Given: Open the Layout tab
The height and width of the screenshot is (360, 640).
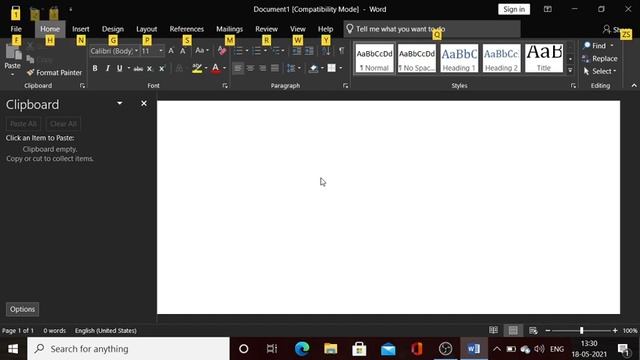Looking at the screenshot, I should tap(147, 29).
